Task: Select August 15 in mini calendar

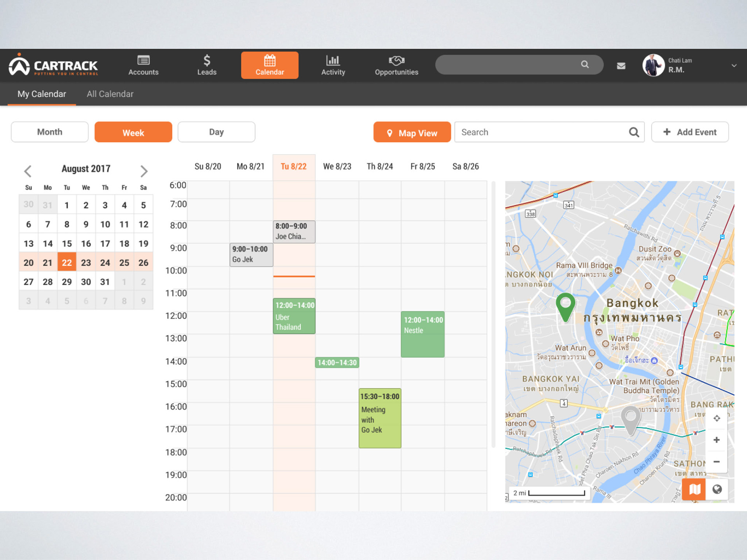Action: (67, 243)
